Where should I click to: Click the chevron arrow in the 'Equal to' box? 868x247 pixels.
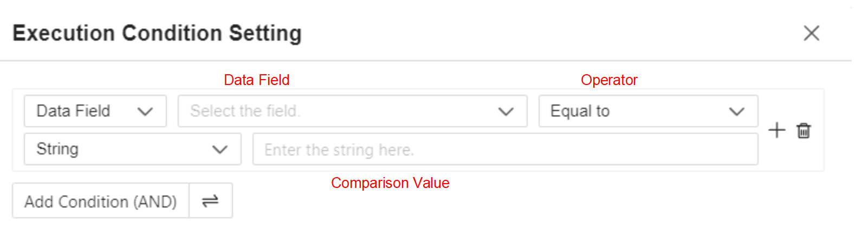(736, 112)
